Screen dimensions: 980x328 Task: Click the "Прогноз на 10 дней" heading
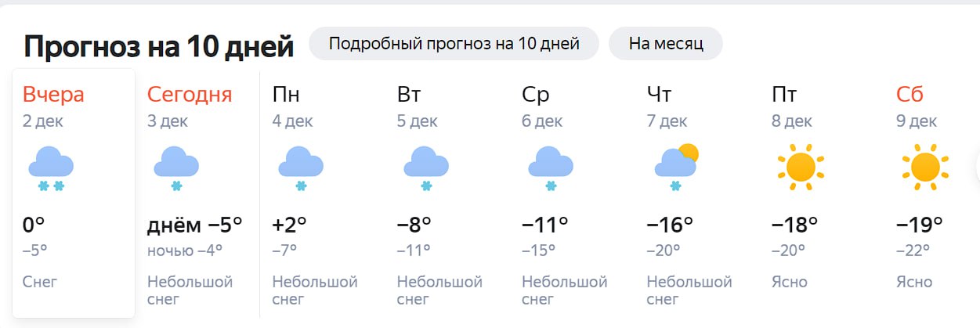point(159,46)
